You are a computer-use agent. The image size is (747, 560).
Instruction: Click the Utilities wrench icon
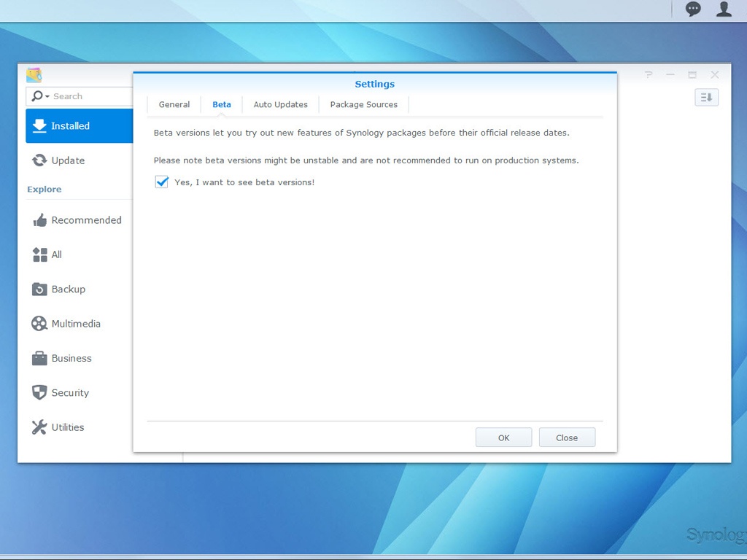39,427
